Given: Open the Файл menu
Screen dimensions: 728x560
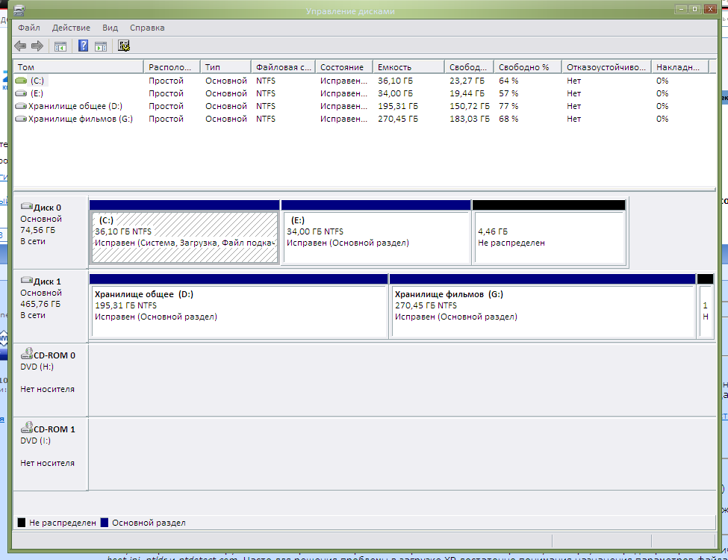Looking at the screenshot, I should 29,28.
